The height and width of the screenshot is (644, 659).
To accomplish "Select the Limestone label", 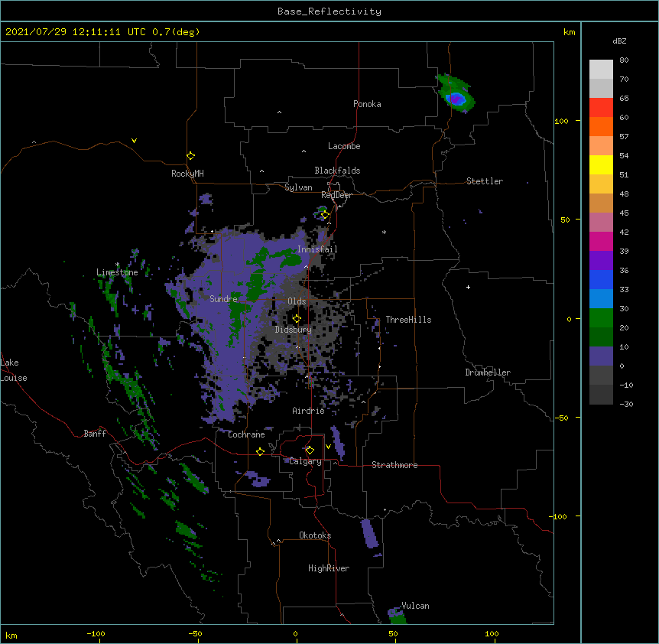I will click(117, 272).
